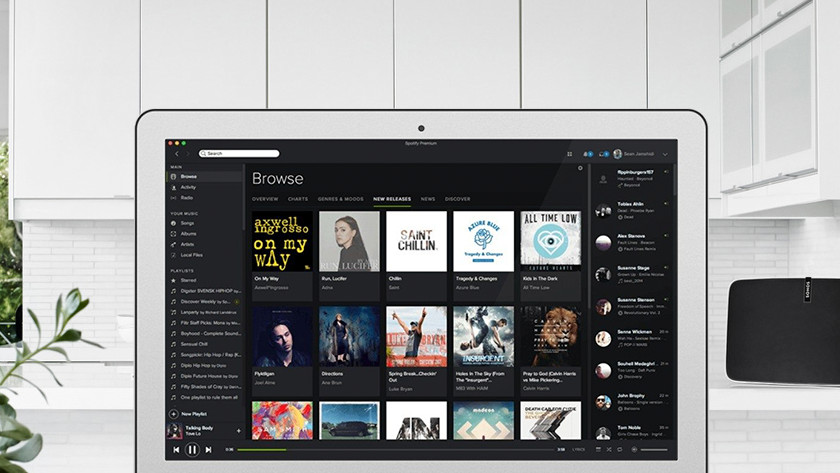Viewport: 840px width, 473px height.
Task: Click the grid view icon in the top bar
Action: 569,154
